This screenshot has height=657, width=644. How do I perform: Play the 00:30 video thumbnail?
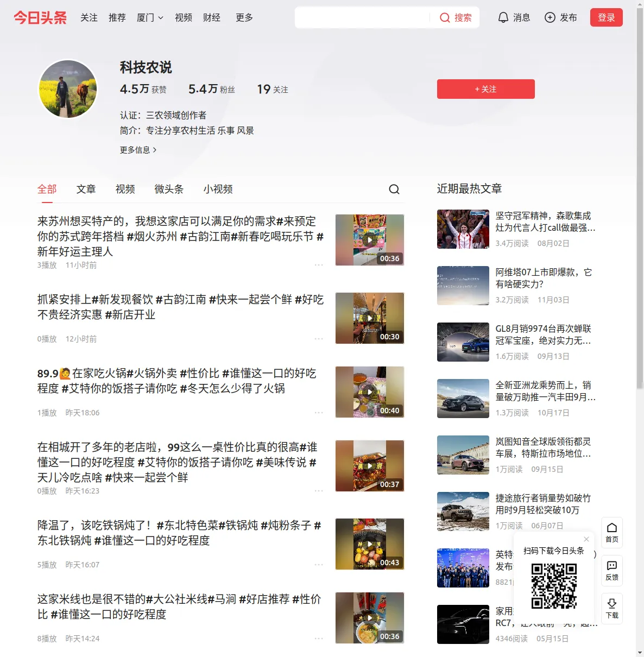click(370, 318)
